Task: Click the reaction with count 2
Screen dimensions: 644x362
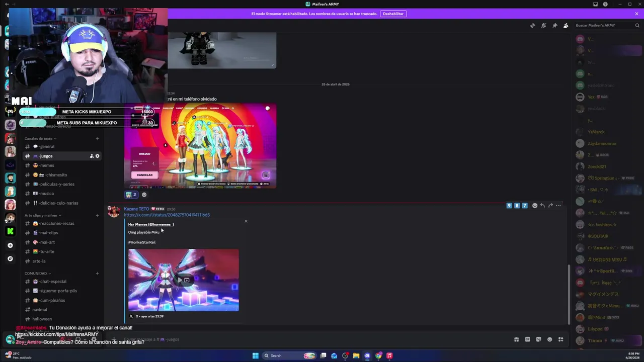Action: click(131, 195)
